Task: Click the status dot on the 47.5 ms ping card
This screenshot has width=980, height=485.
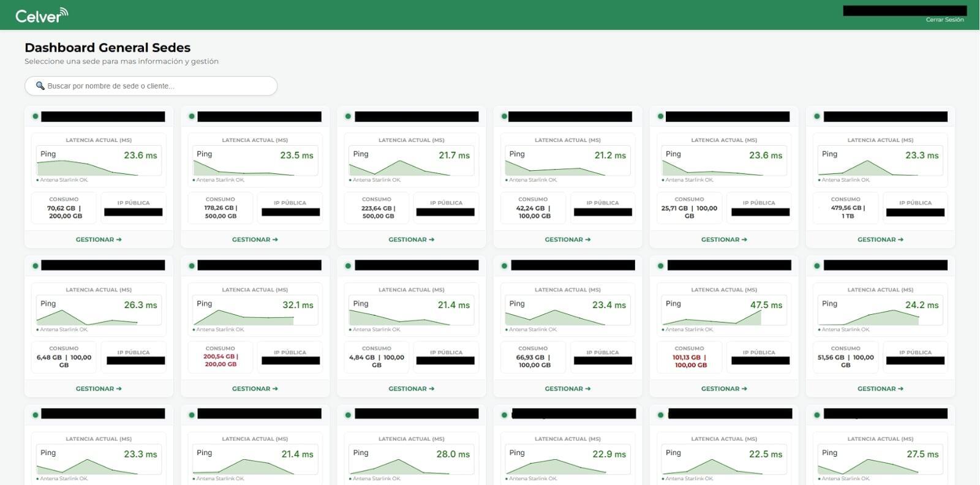Action: coord(661,266)
